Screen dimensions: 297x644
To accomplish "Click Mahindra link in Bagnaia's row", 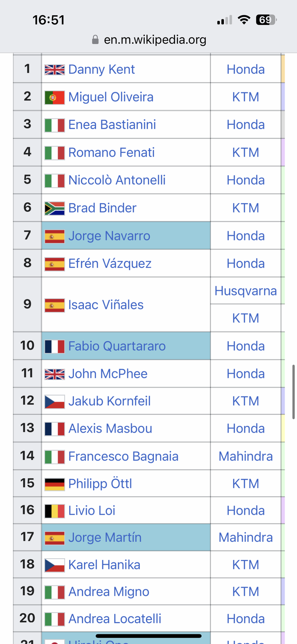I will point(246,456).
